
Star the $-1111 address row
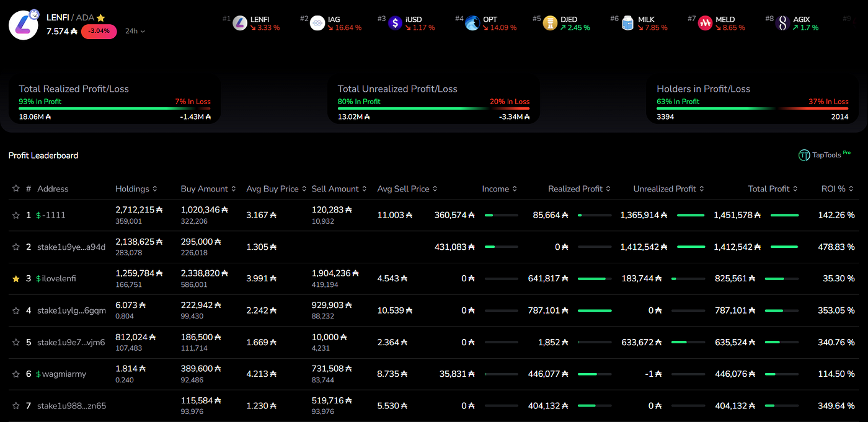click(x=16, y=215)
